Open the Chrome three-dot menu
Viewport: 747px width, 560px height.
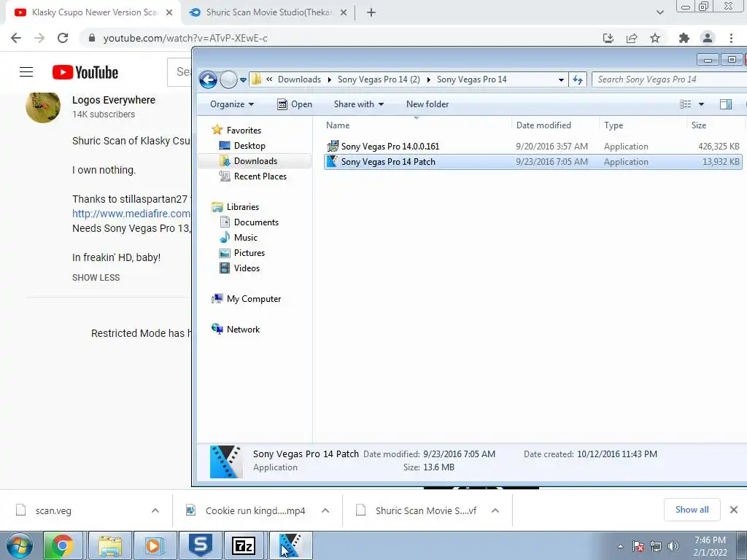731,38
